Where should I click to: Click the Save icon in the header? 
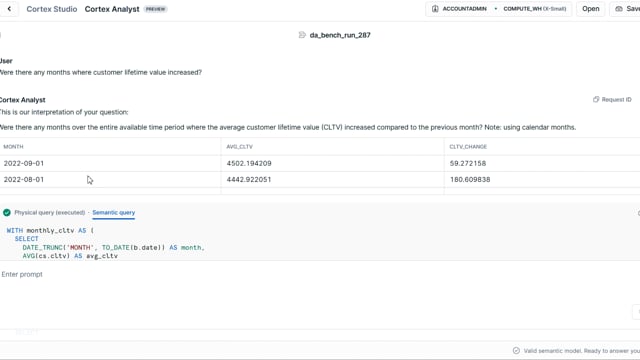coord(619,9)
